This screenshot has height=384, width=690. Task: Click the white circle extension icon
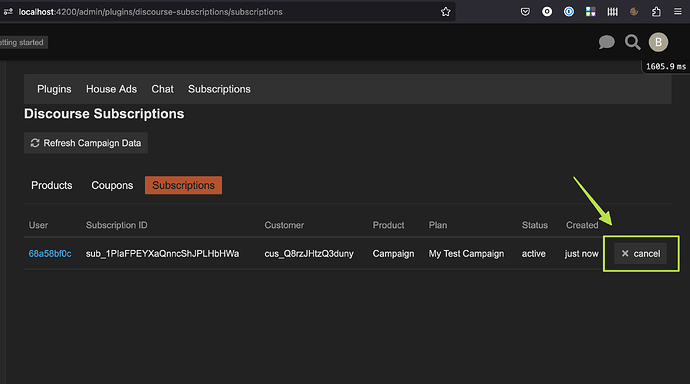point(547,12)
